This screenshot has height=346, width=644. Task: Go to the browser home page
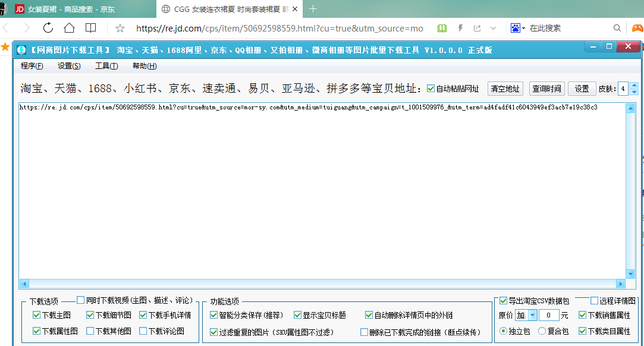pos(70,27)
